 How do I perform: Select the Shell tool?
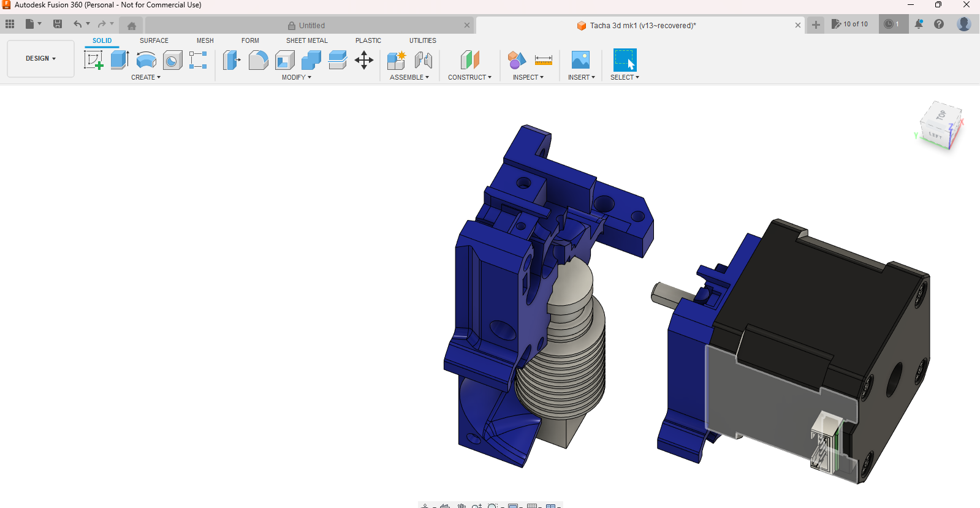click(284, 60)
